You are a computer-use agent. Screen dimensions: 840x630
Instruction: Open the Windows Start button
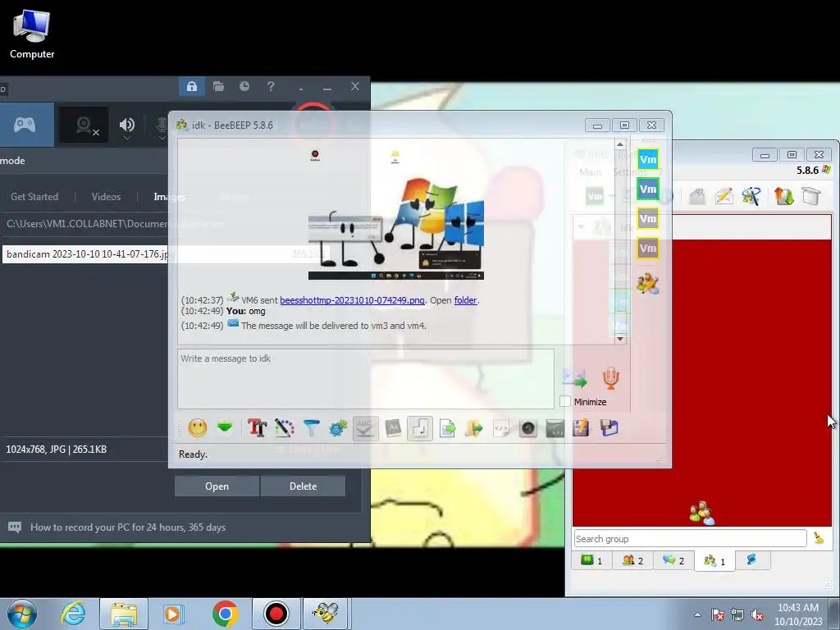(22, 614)
